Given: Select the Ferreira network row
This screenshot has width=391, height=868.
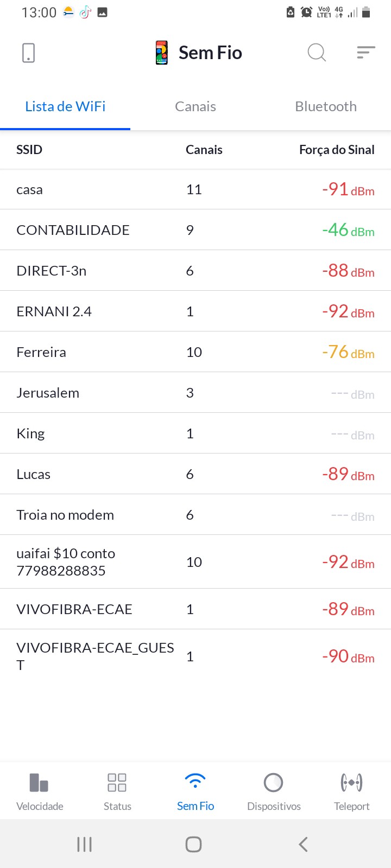Looking at the screenshot, I should point(41,352).
